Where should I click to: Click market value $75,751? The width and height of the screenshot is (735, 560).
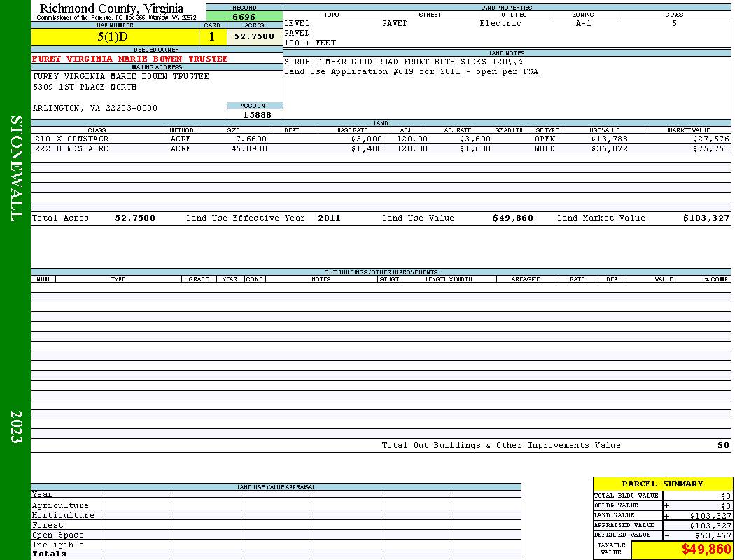point(711,148)
